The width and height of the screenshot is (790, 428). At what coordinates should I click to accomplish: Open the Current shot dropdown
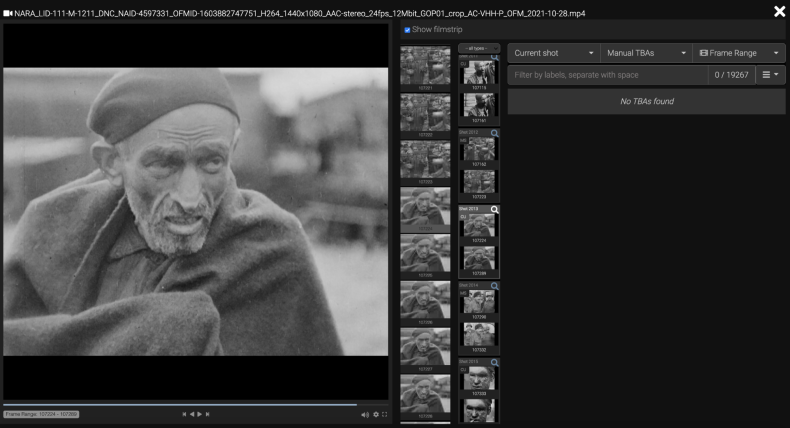pyautogui.click(x=554, y=53)
